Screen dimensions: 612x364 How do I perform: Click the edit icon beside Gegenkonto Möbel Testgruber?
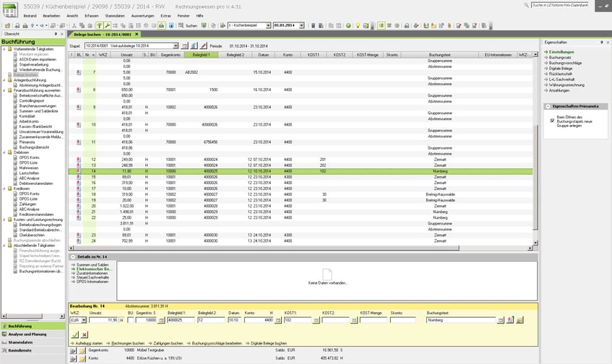73,351
